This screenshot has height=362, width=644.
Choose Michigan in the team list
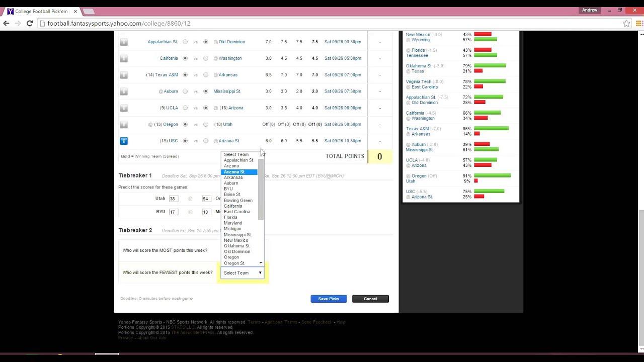coord(239,229)
